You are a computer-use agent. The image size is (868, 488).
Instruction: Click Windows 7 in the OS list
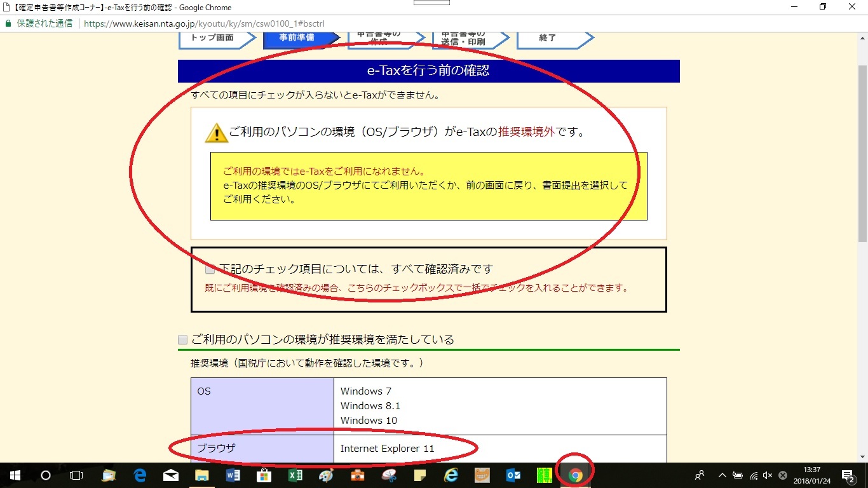365,391
